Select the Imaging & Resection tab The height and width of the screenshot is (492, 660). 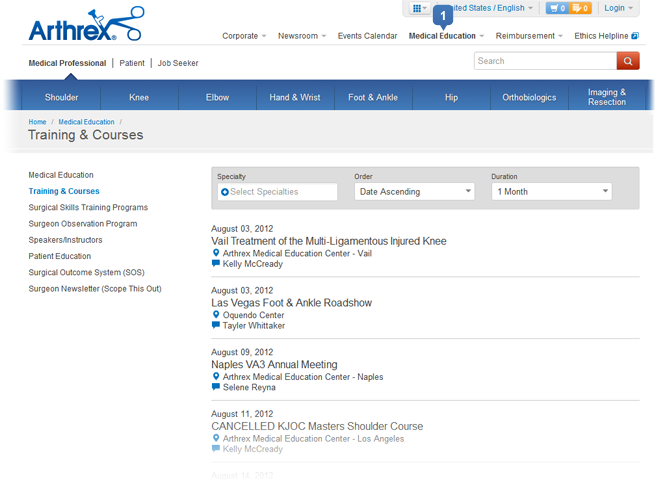607,97
